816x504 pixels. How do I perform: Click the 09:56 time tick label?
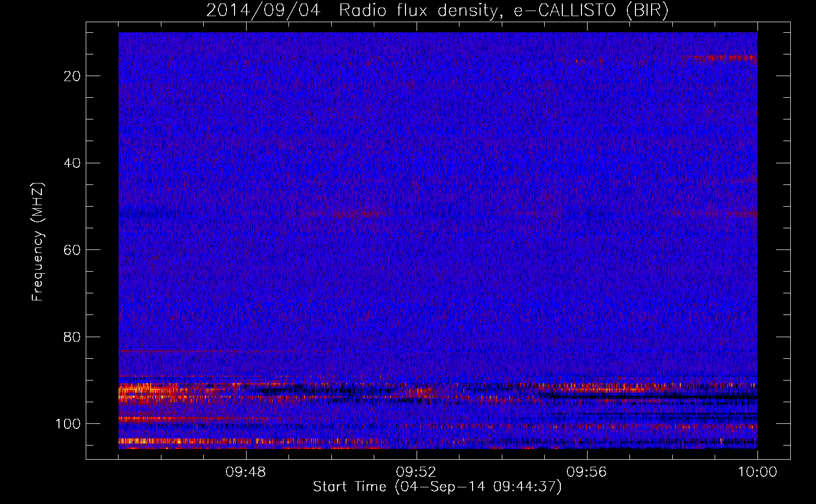[x=587, y=472]
